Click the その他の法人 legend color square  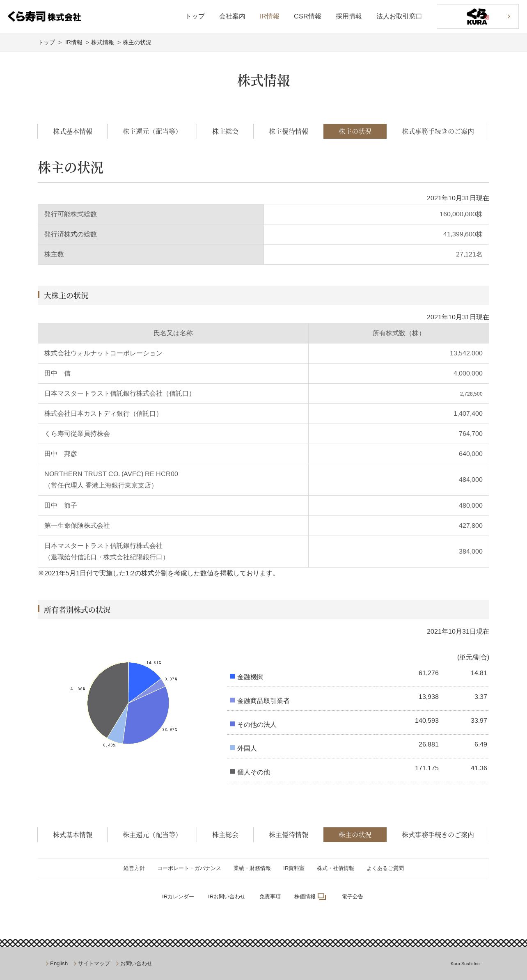[x=232, y=724]
